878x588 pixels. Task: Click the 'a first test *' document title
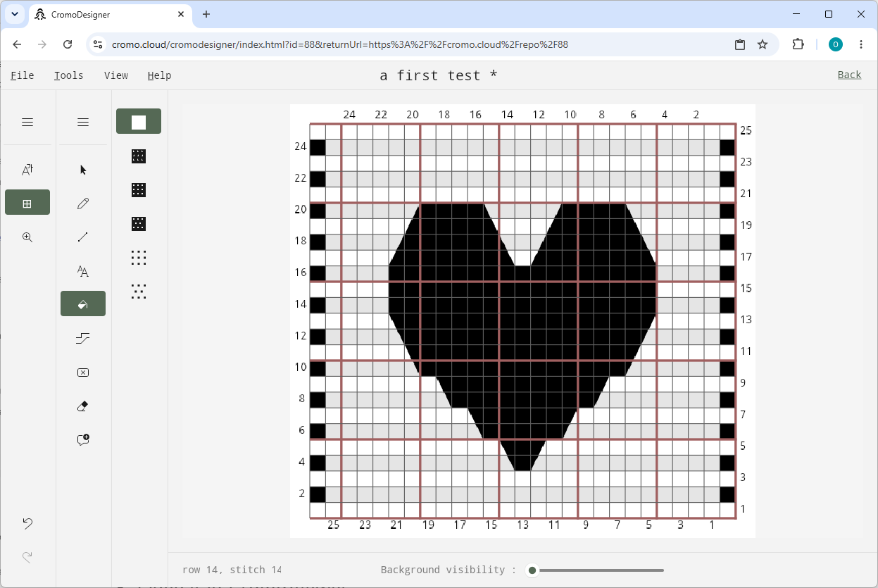coord(439,75)
